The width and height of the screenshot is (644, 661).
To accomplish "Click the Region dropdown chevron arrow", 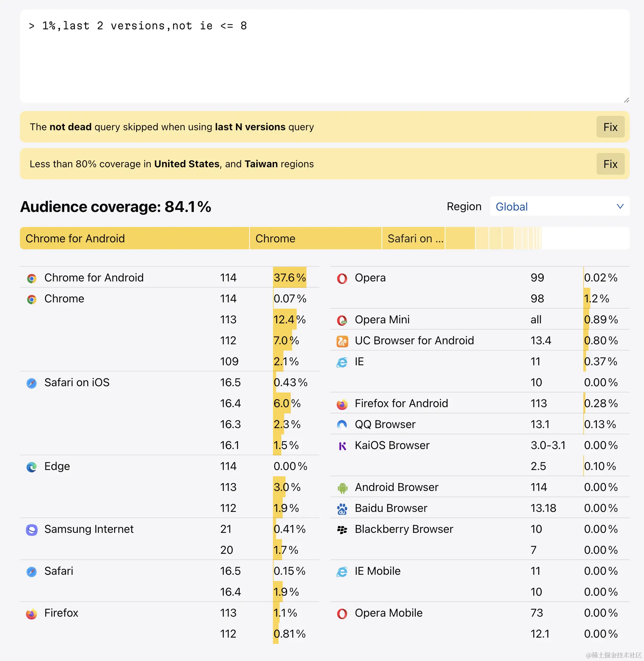I will click(x=620, y=206).
